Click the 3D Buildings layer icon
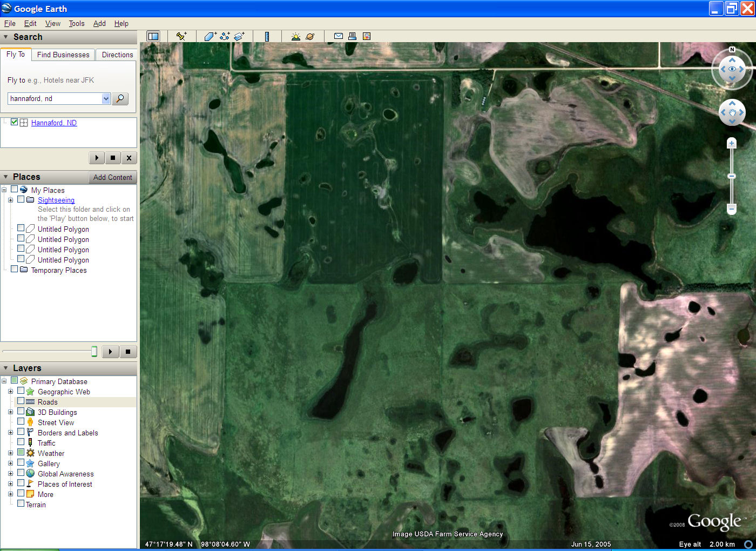756x551 pixels. pyautogui.click(x=30, y=412)
